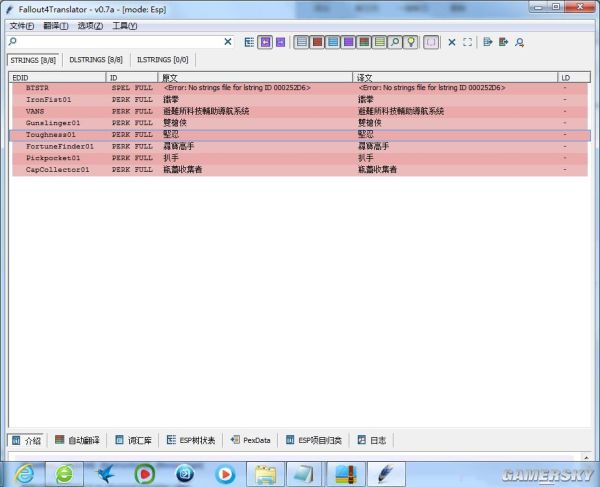
Task: Click the 译文 error string of BTSTR
Action: tap(432, 88)
